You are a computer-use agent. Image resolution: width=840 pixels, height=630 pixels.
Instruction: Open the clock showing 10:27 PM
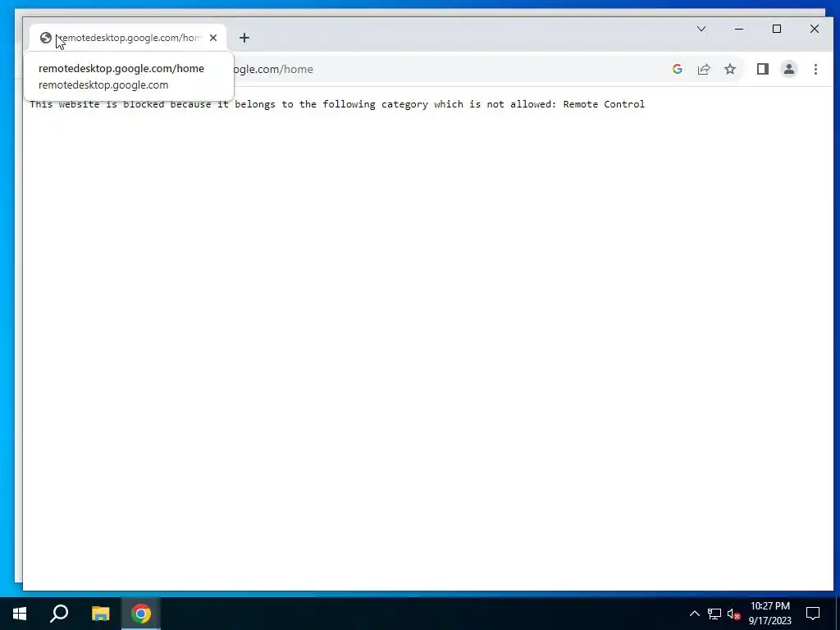(x=769, y=614)
